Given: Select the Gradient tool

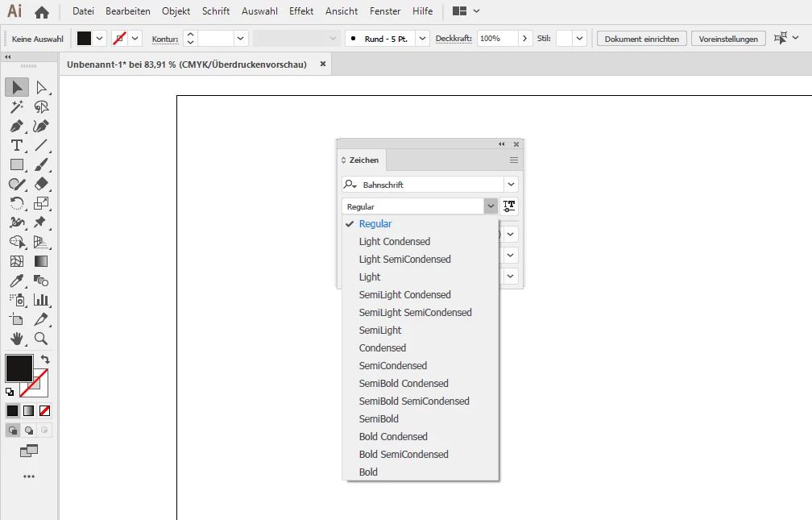Looking at the screenshot, I should click(41, 261).
